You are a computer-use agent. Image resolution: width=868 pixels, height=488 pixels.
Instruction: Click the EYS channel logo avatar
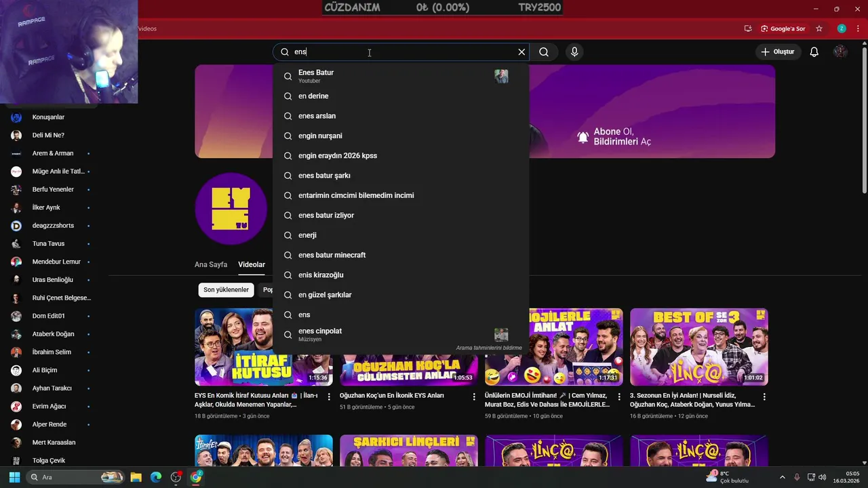pyautogui.click(x=231, y=208)
